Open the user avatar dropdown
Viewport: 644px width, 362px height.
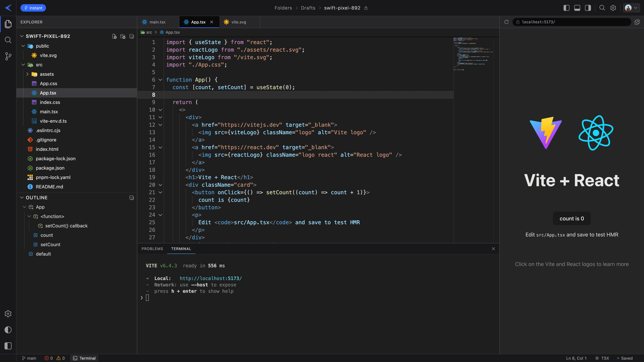pos(631,8)
